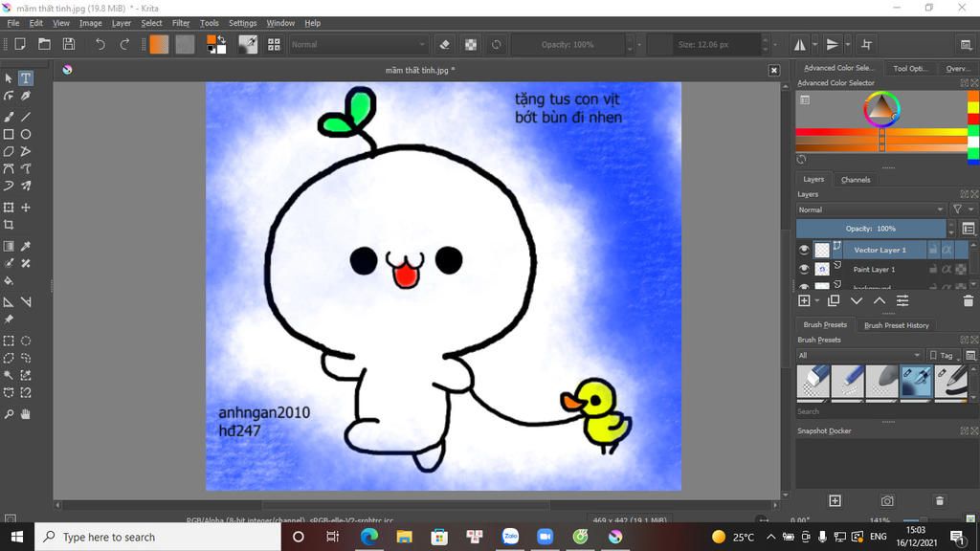The width and height of the screenshot is (980, 551).
Task: Select the Text tool in the toolbox
Action: click(26, 78)
